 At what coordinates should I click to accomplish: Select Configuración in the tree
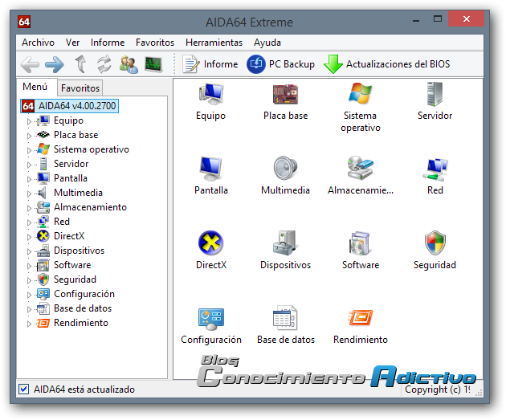(x=84, y=294)
